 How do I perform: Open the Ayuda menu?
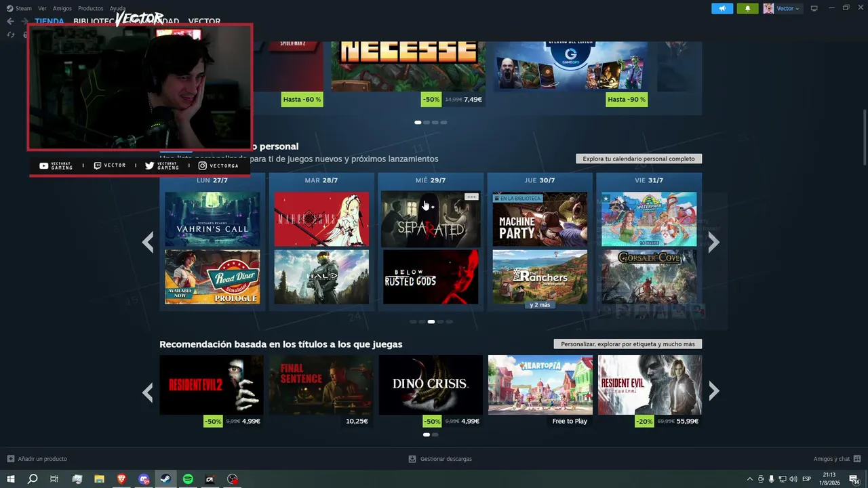(118, 8)
